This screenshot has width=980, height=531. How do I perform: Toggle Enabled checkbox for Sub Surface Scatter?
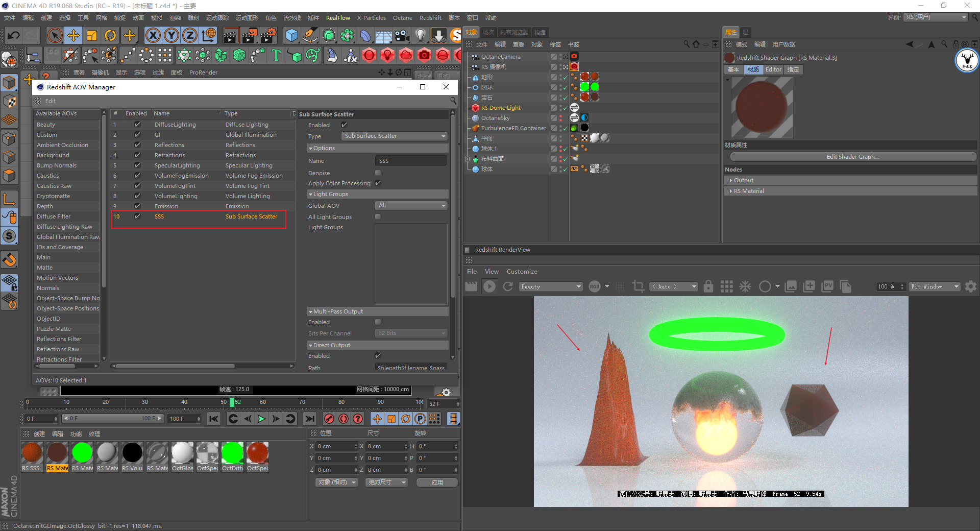345,125
